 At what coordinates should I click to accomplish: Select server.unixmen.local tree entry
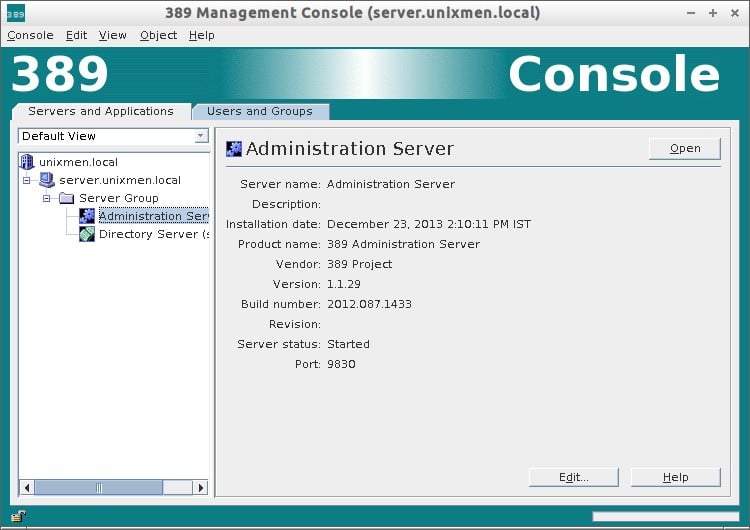[x=120, y=180]
